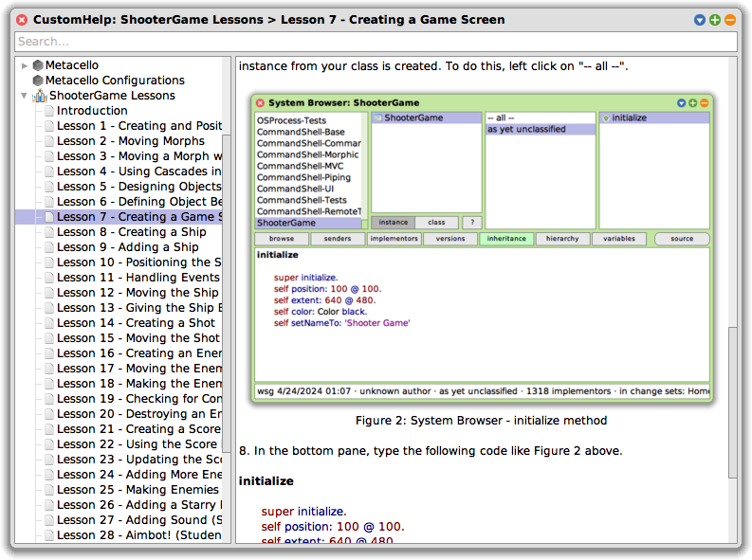Toggle the class button in the System Browser figure
The image size is (752, 560).
point(436,223)
